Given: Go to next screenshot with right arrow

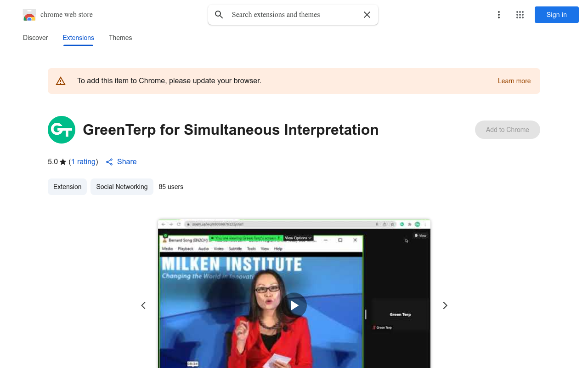Looking at the screenshot, I should click(x=445, y=305).
